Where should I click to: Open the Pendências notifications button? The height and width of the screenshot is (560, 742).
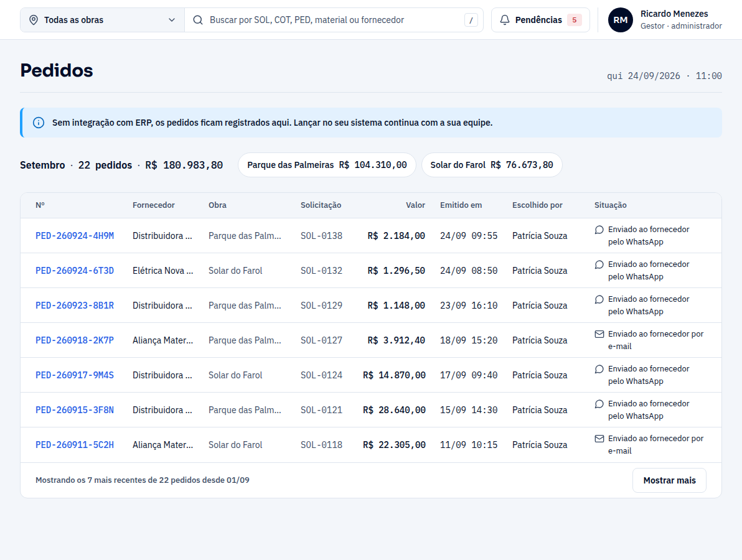click(540, 20)
